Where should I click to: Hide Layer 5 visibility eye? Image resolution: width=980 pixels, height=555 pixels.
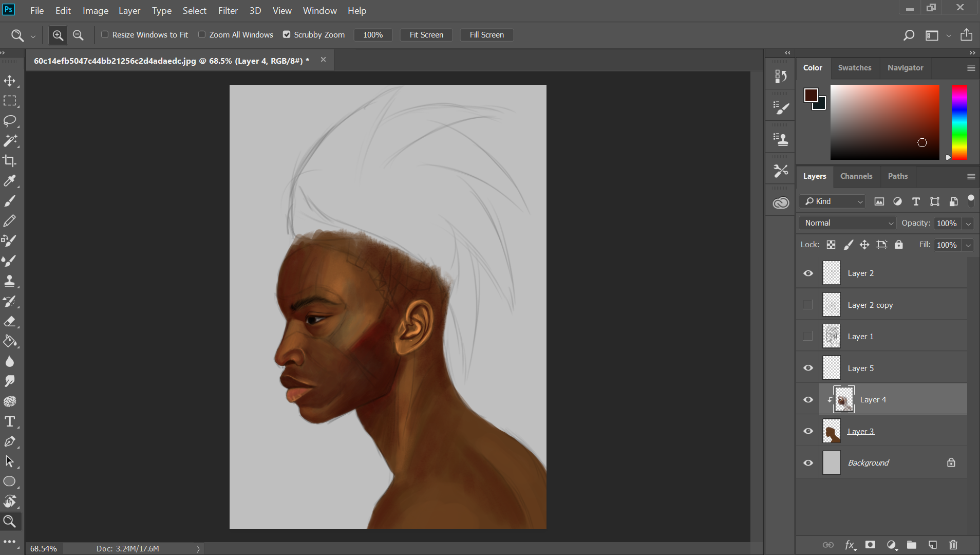[x=808, y=368]
